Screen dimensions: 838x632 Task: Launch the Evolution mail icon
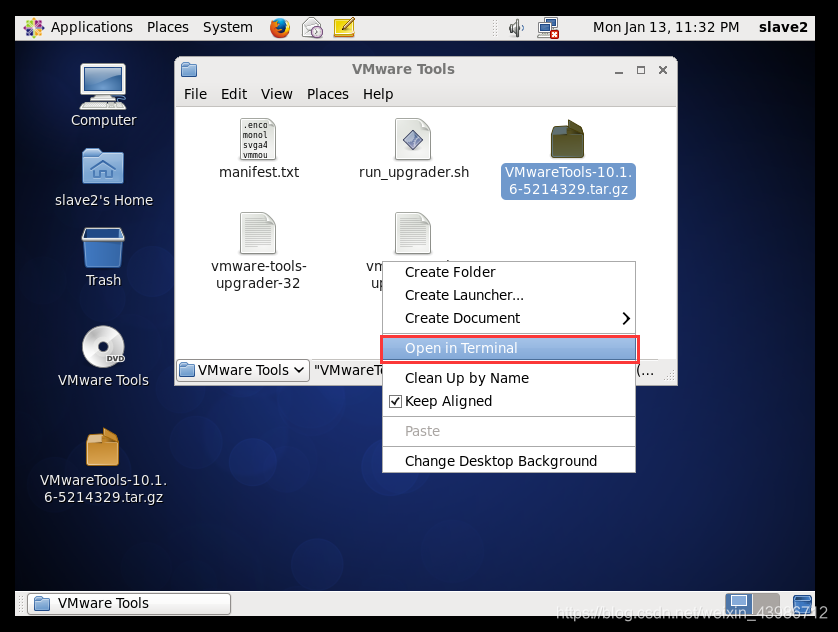312,28
